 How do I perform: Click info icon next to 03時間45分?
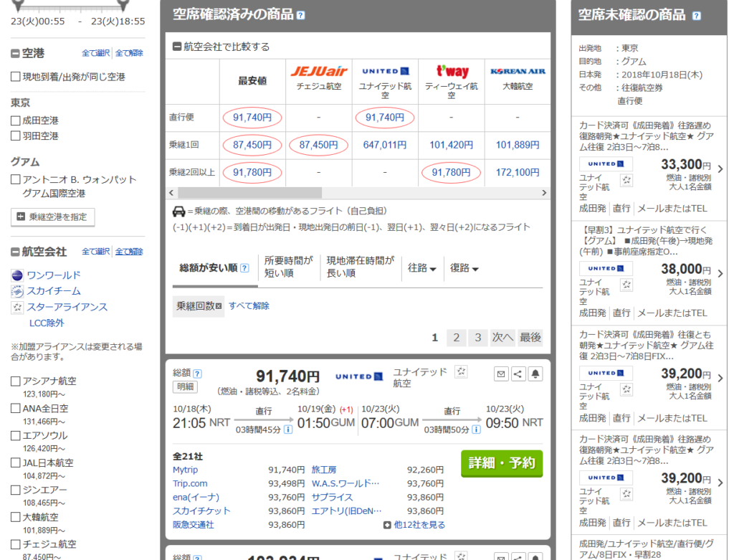[x=288, y=430]
